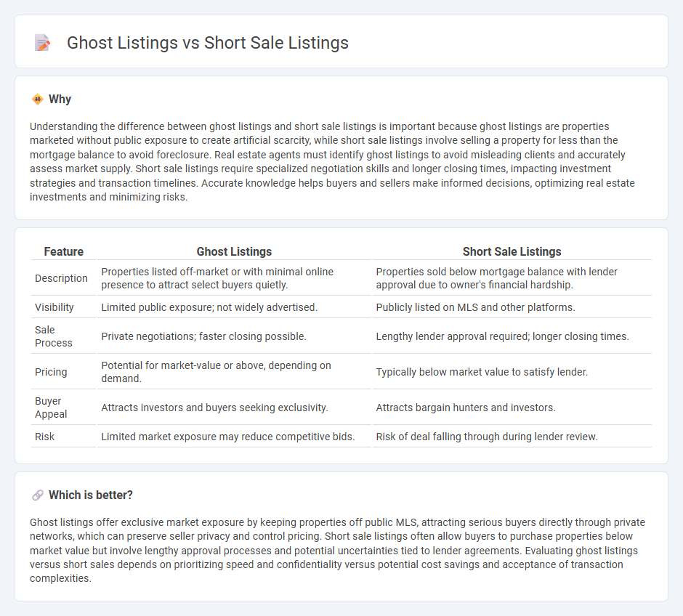This screenshot has width=683, height=616.
Task: Click the Which is better? heading
Action: click(91, 495)
